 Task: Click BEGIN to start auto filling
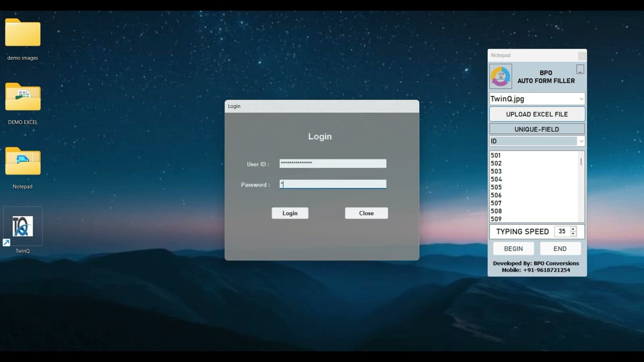513,248
